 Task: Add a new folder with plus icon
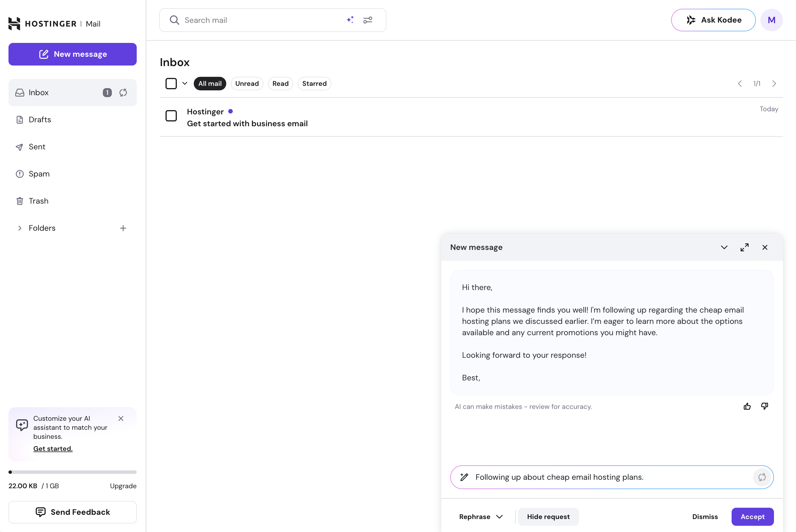[x=123, y=228]
